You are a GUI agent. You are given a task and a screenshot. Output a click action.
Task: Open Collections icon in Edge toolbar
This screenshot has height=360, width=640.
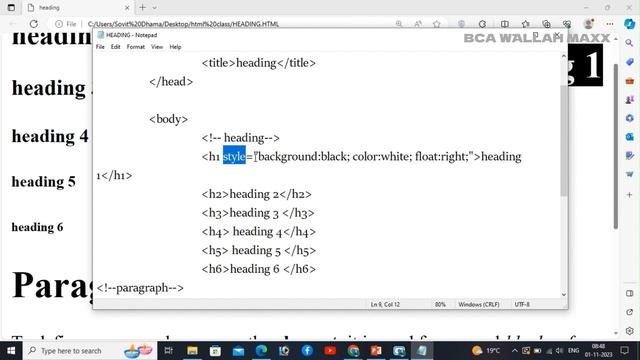tap(546, 24)
